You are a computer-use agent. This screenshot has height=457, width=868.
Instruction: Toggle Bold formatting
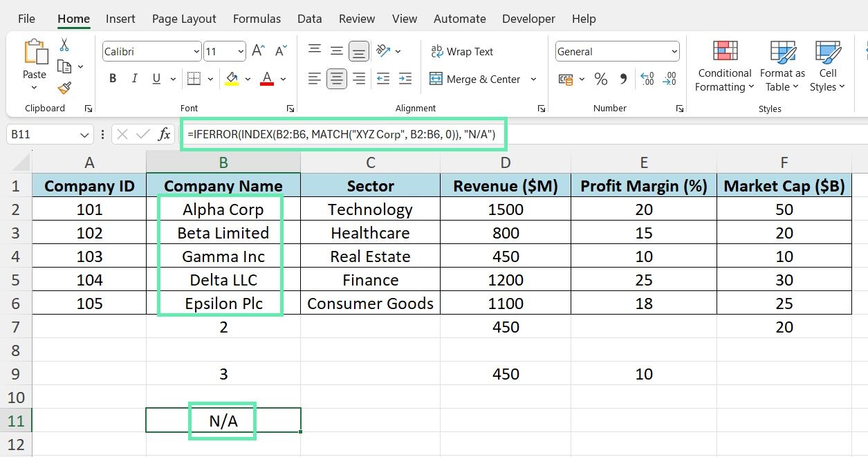click(113, 79)
